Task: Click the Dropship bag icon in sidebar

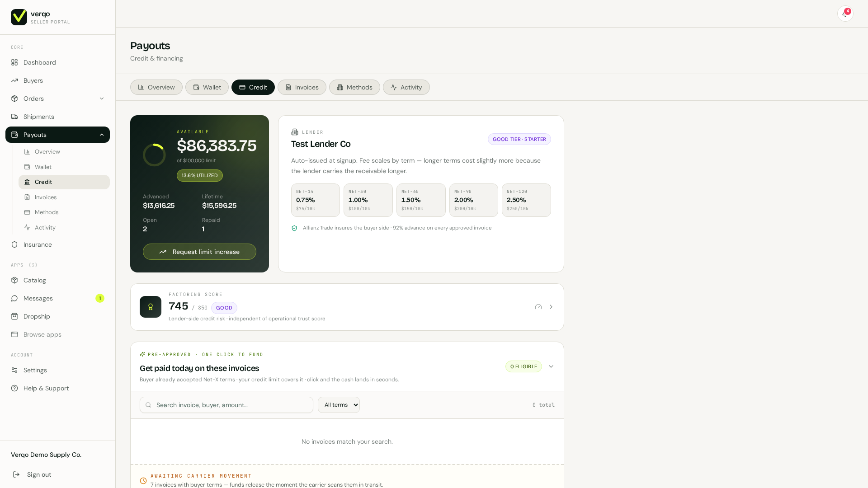Action: click(x=14, y=316)
